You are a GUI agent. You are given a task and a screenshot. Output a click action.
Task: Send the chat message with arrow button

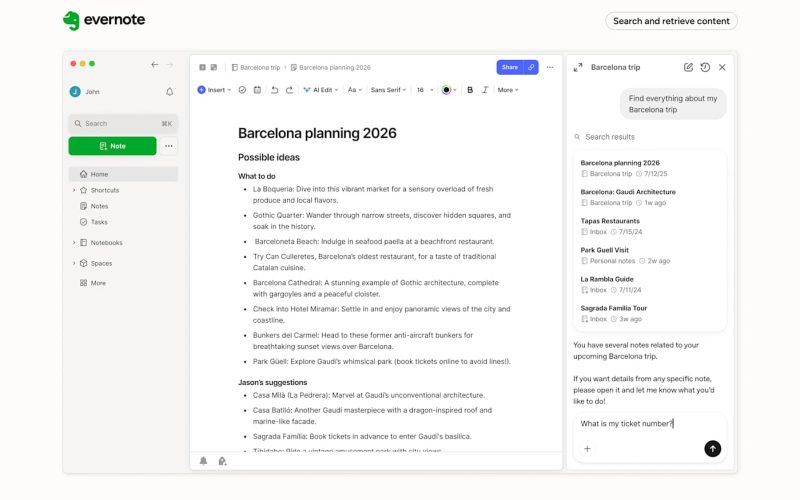point(712,448)
